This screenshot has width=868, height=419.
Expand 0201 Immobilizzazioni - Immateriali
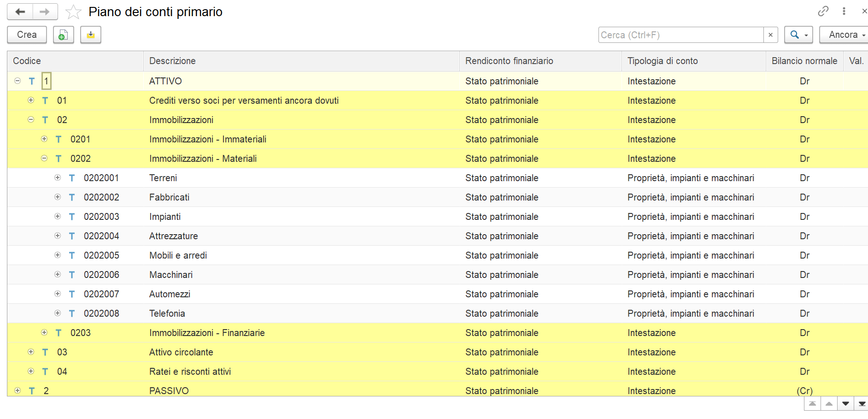[44, 139]
